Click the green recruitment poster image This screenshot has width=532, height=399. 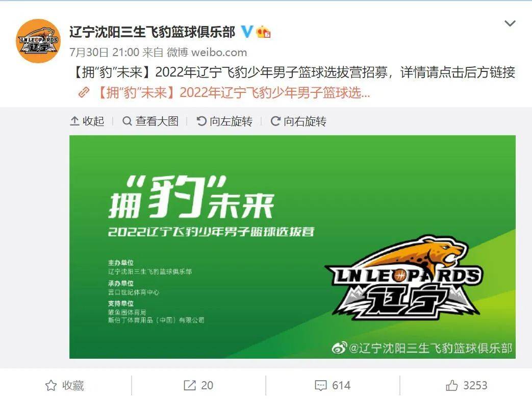click(292, 246)
